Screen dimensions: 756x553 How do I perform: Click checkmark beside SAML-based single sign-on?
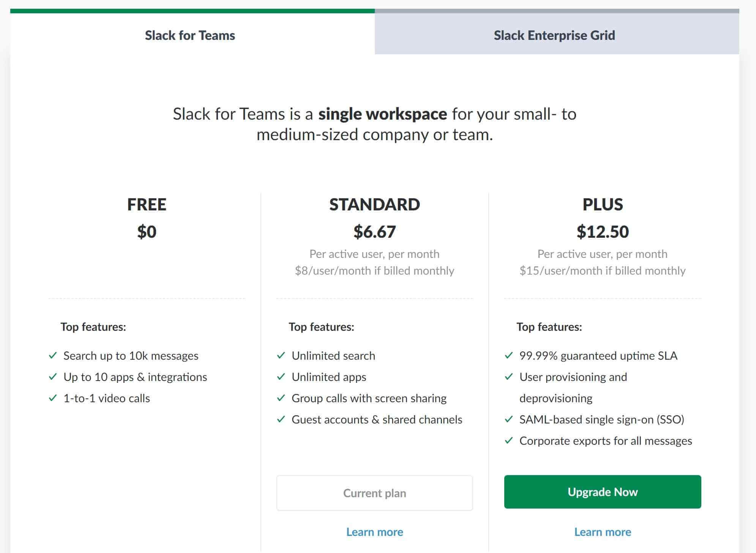509,419
